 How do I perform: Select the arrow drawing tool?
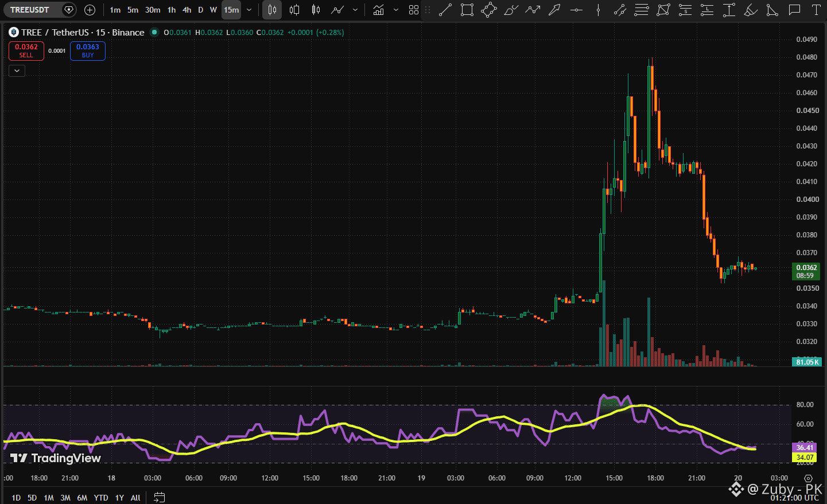point(554,10)
